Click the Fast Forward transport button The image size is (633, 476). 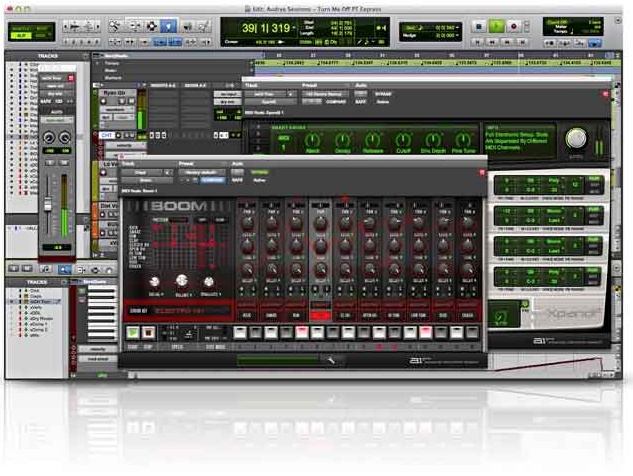(x=507, y=42)
